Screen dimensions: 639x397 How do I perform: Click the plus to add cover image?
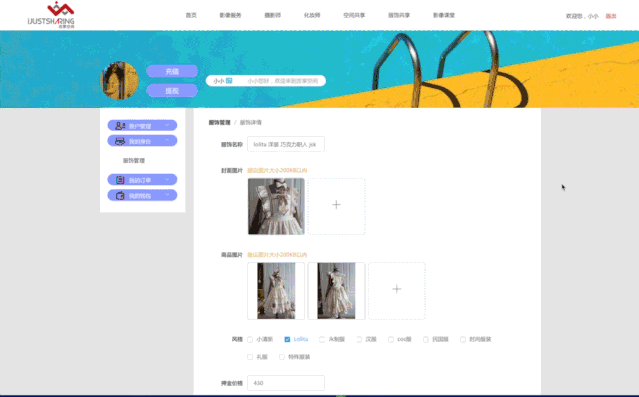coord(336,205)
